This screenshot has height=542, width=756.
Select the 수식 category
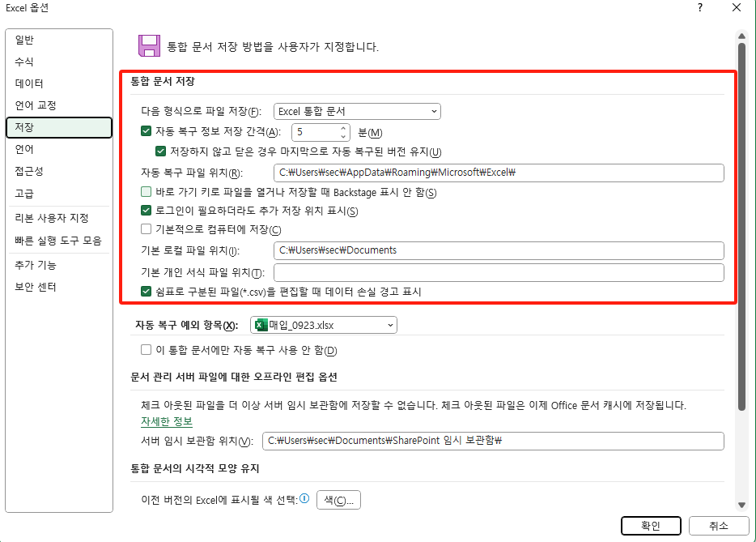tap(59, 62)
